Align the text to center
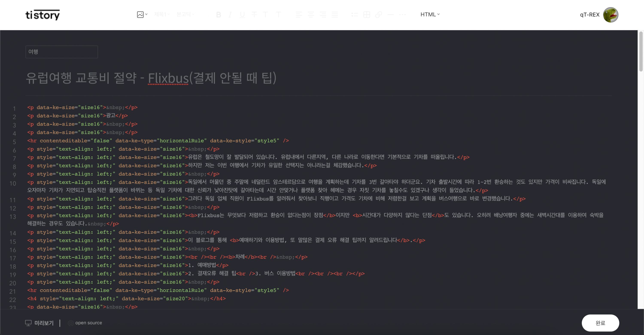 (x=311, y=15)
